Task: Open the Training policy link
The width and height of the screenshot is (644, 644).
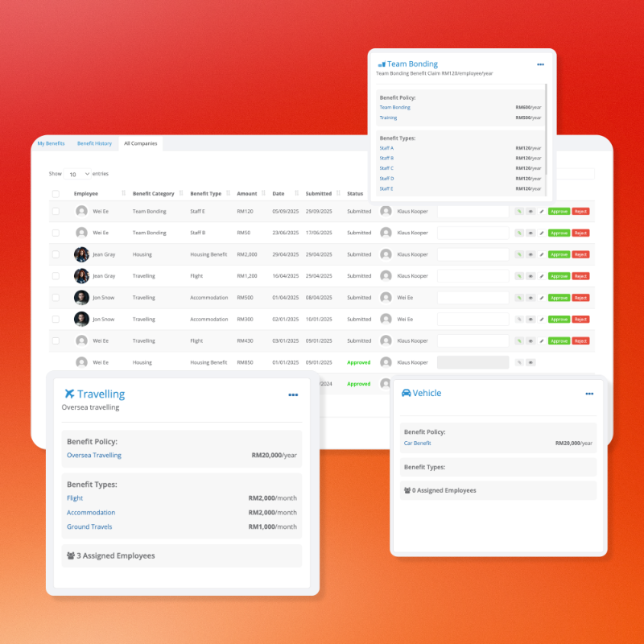Action: (388, 118)
